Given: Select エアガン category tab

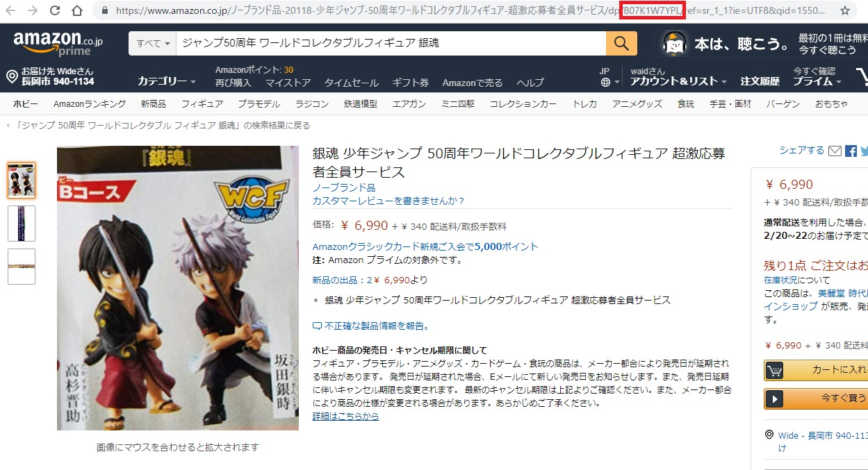Looking at the screenshot, I should (409, 104).
